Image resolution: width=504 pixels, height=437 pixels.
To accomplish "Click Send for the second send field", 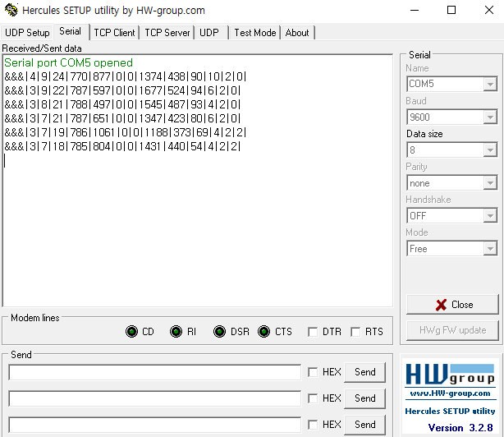I will click(x=364, y=398).
